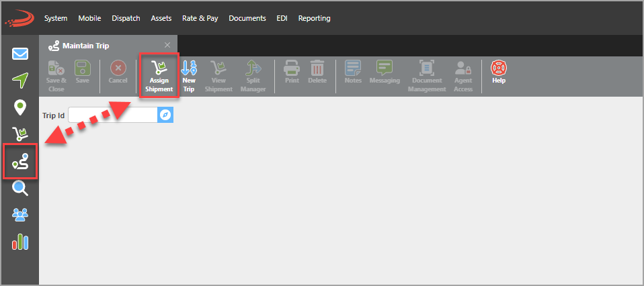Open the bar chart reports sidebar icon
The width and height of the screenshot is (644, 286).
[x=20, y=242]
